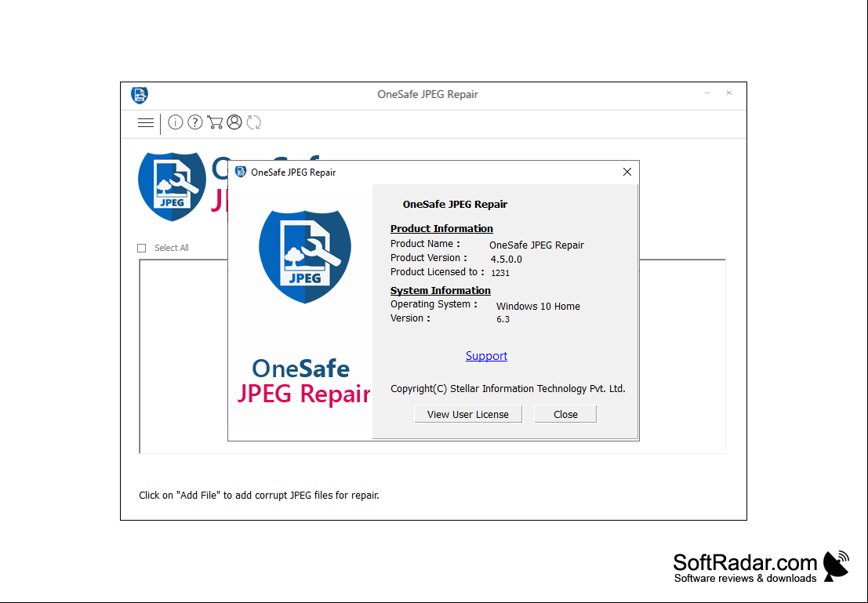Open the hamburger menu in the toolbar
868x603 pixels.
tap(146, 122)
